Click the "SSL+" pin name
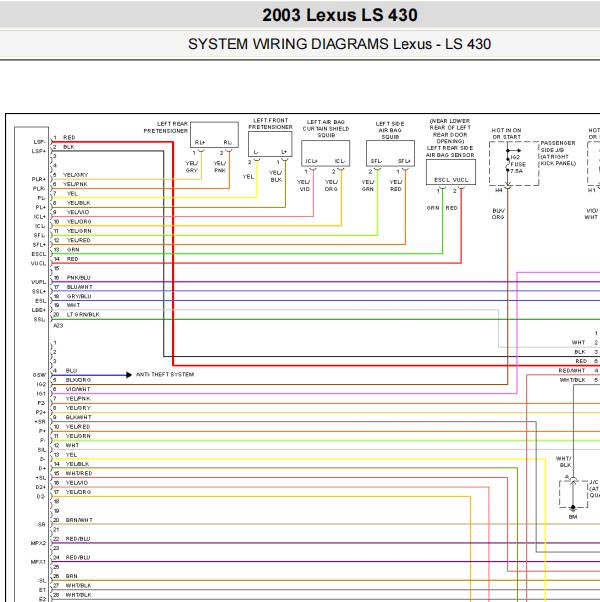600x602 pixels. pos(39,291)
